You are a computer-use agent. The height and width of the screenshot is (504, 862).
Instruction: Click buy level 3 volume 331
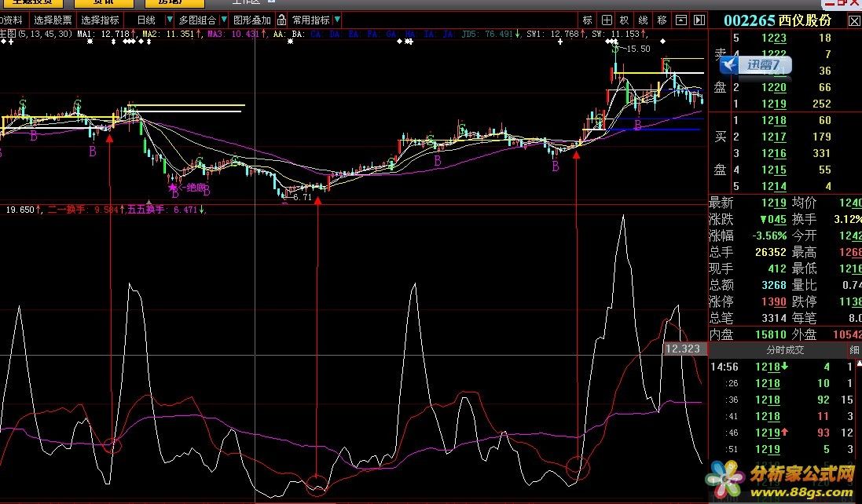(822, 153)
